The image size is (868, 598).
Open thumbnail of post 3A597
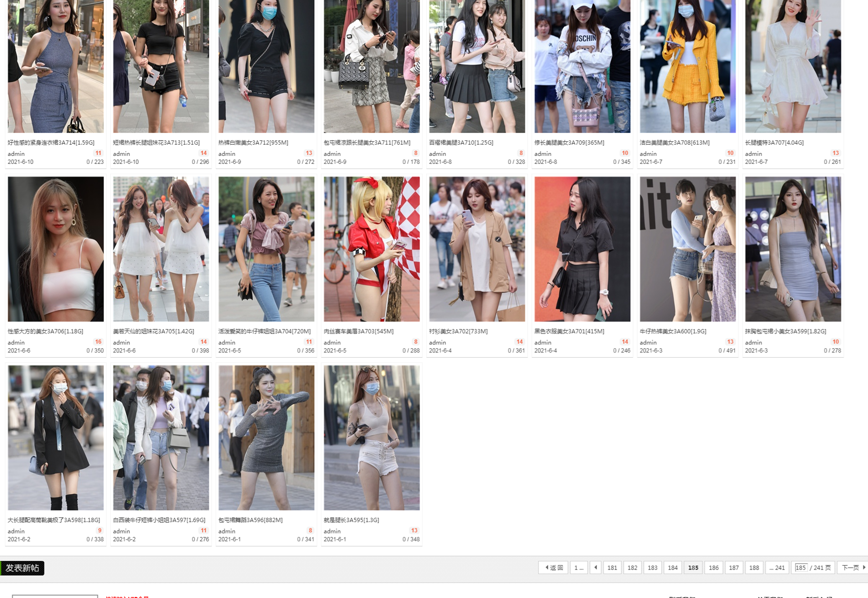tap(161, 438)
